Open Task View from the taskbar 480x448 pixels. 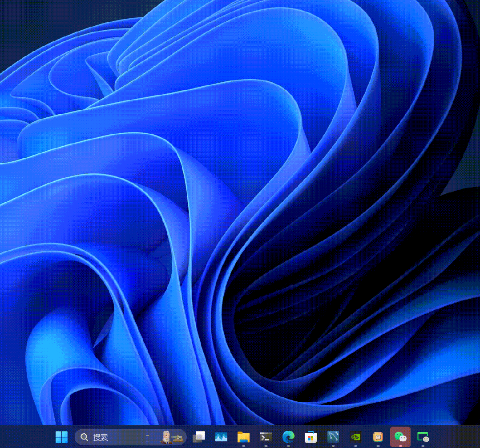(198, 437)
